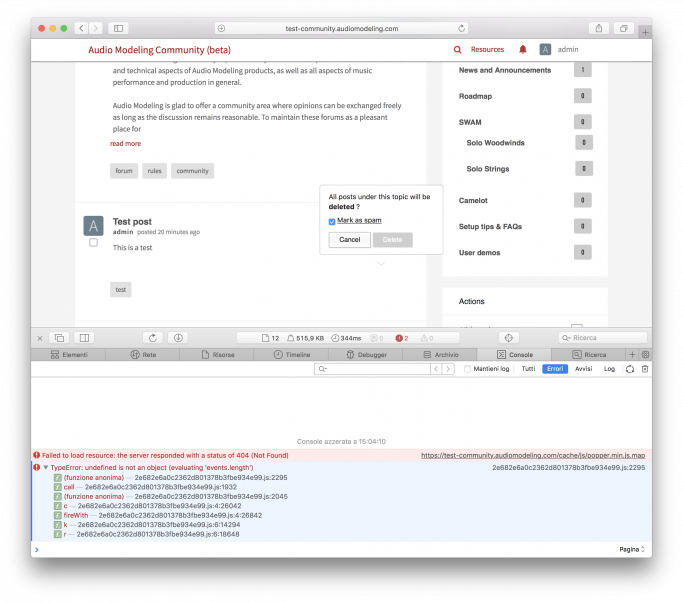The height and width of the screenshot is (602, 683).
Task: Show Tutti console messages
Action: (x=528, y=369)
